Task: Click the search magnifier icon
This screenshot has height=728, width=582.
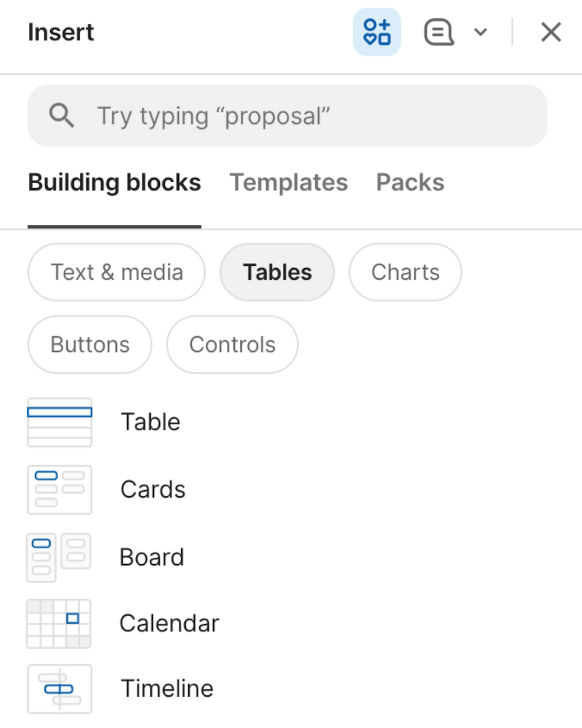Action: pyautogui.click(x=61, y=116)
